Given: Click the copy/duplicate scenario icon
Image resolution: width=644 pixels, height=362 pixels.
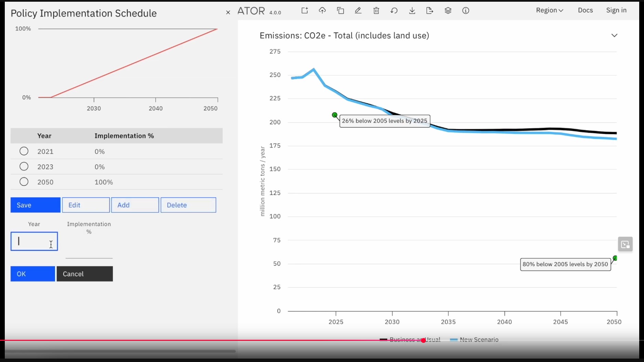Looking at the screenshot, I should pos(340,11).
